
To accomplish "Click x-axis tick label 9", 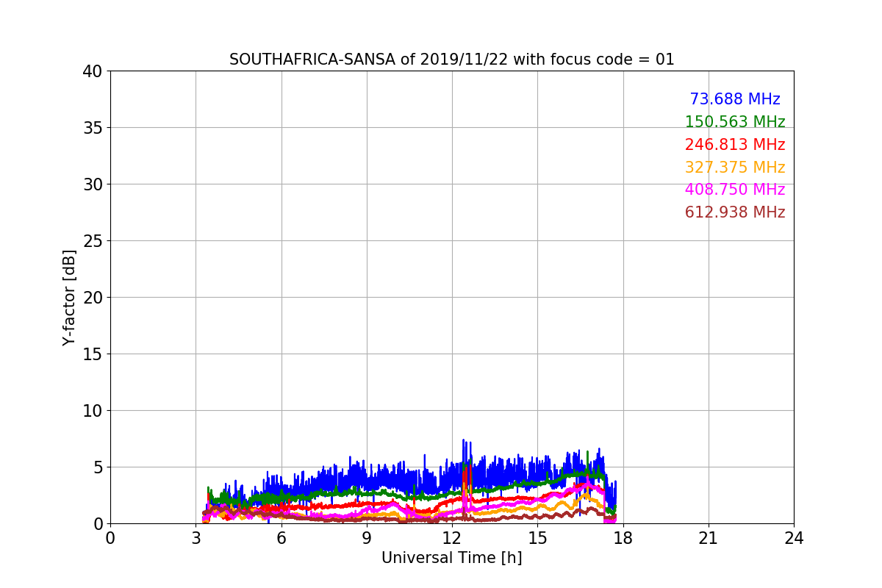I will 367,538.
